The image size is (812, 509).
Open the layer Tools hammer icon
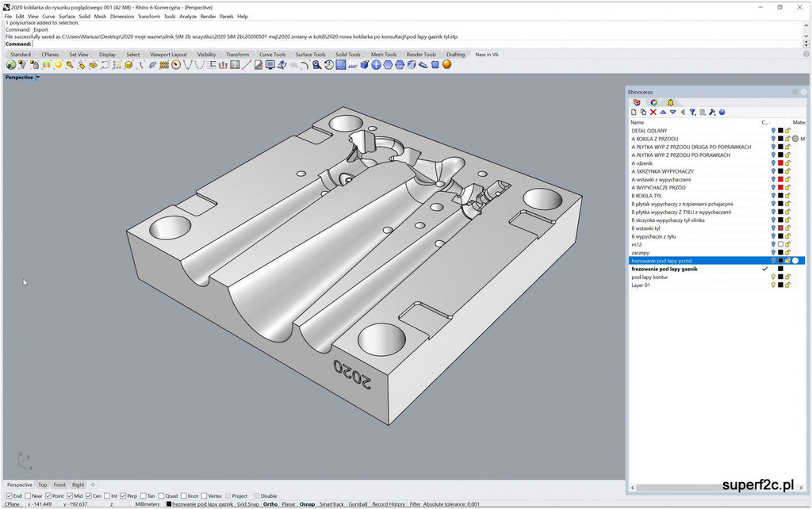pos(712,113)
